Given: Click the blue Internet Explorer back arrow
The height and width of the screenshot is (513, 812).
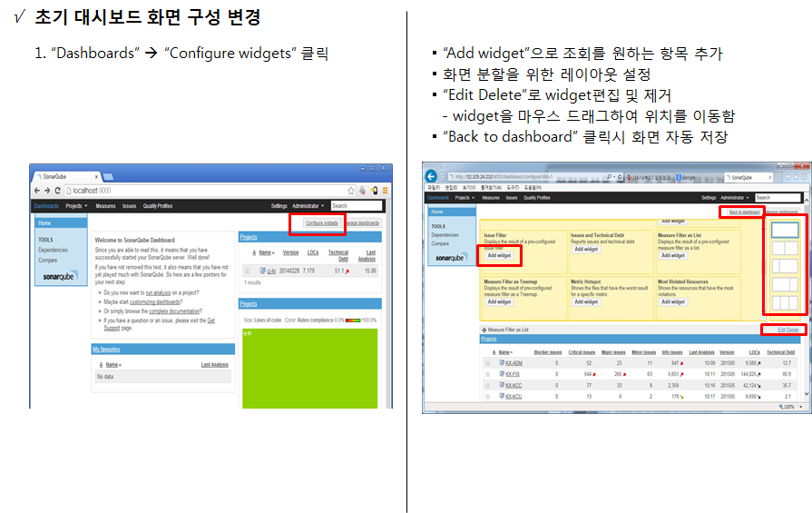Looking at the screenshot, I should click(x=430, y=177).
